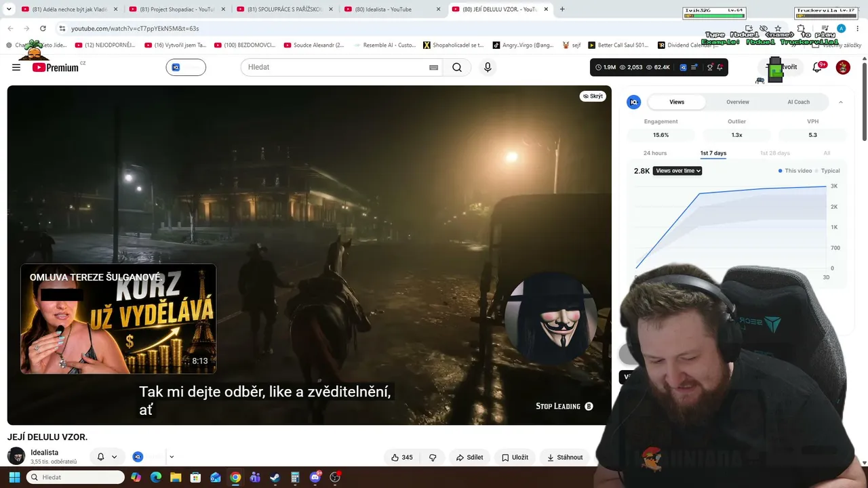Dislike the video with thumbs-down
The height and width of the screenshot is (488, 868).
click(x=433, y=457)
